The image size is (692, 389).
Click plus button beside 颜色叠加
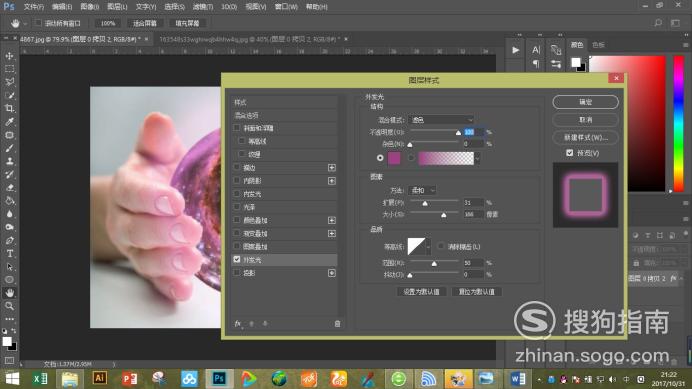coord(332,220)
